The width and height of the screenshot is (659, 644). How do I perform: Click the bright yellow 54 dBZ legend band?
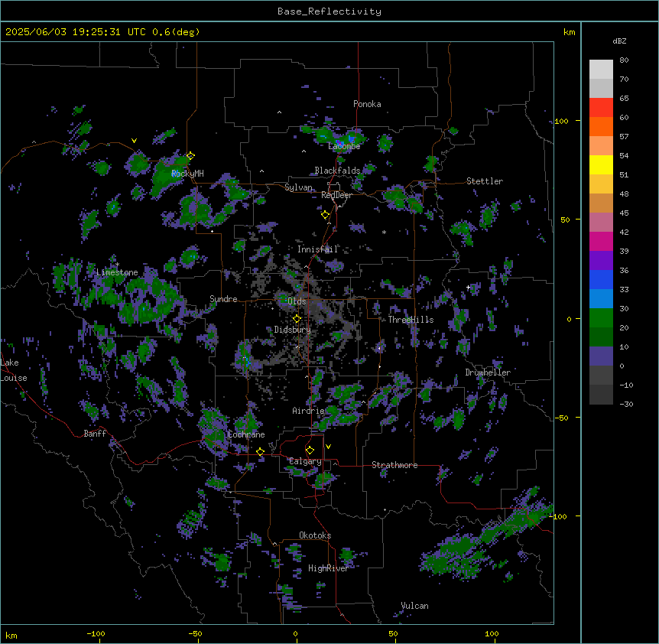[601, 164]
